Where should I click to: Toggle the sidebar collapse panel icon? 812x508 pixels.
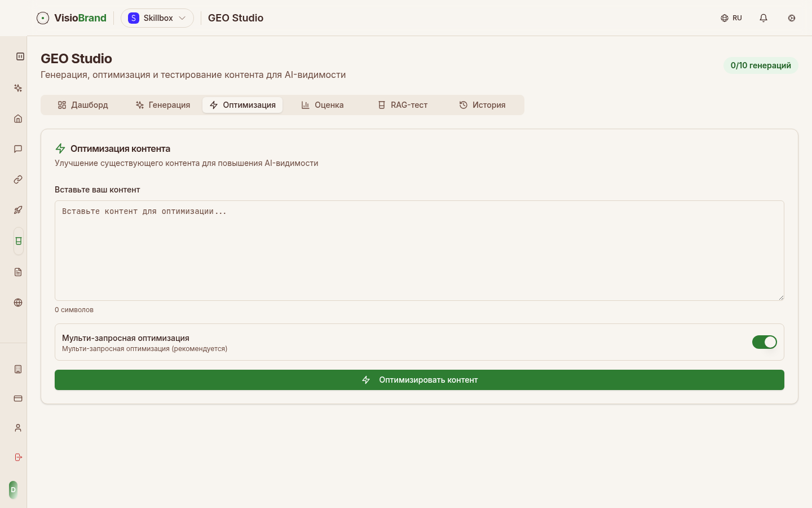click(x=20, y=56)
